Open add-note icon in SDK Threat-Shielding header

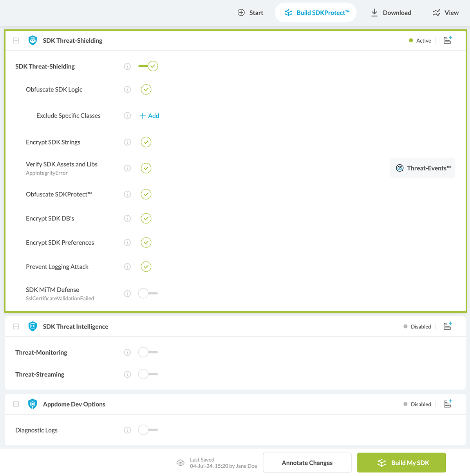click(448, 40)
